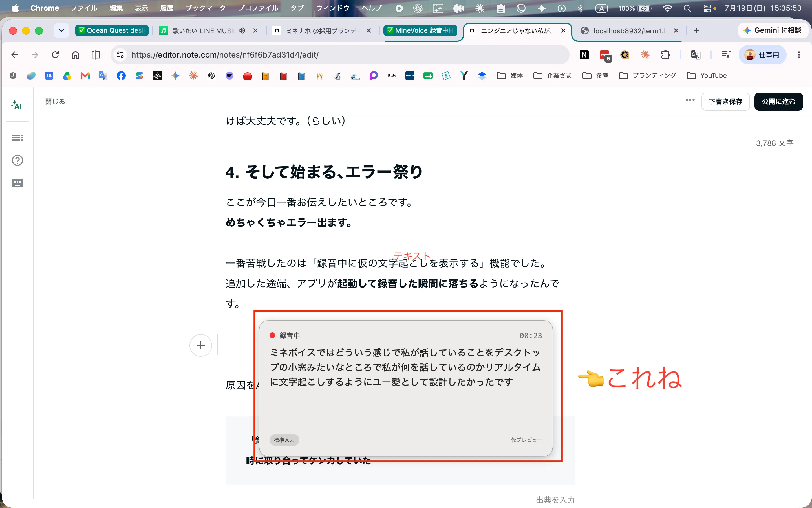Click 下書き保存 button

pyautogui.click(x=725, y=102)
